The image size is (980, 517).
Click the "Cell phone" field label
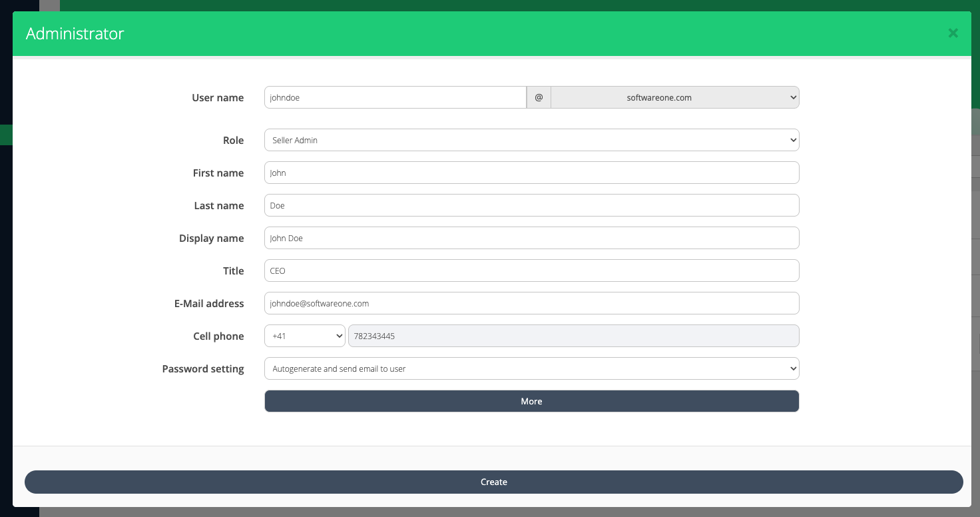218,336
